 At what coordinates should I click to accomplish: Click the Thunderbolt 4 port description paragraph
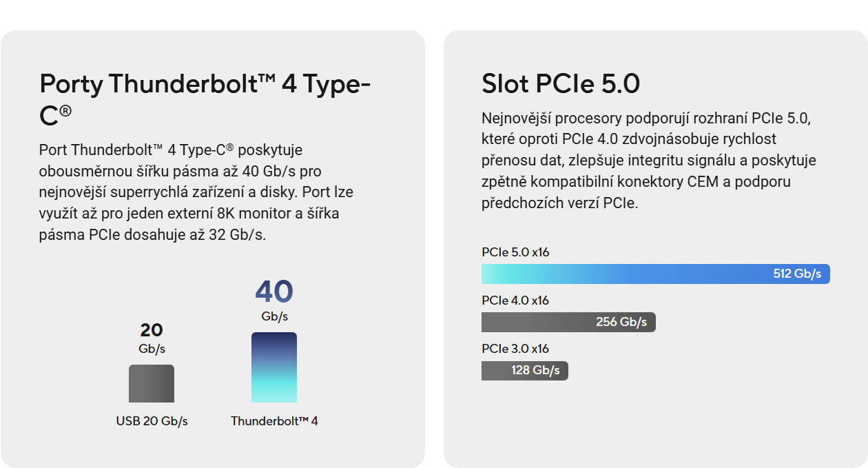click(196, 192)
